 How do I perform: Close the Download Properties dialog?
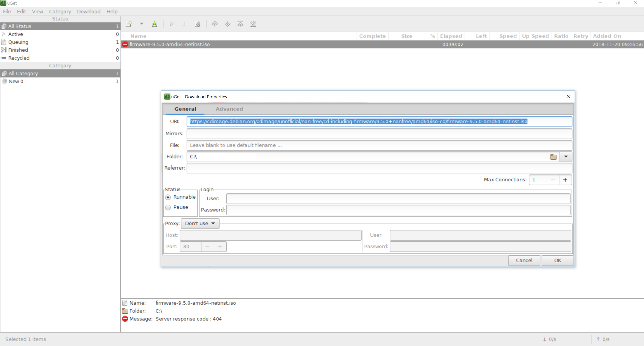[x=568, y=96]
